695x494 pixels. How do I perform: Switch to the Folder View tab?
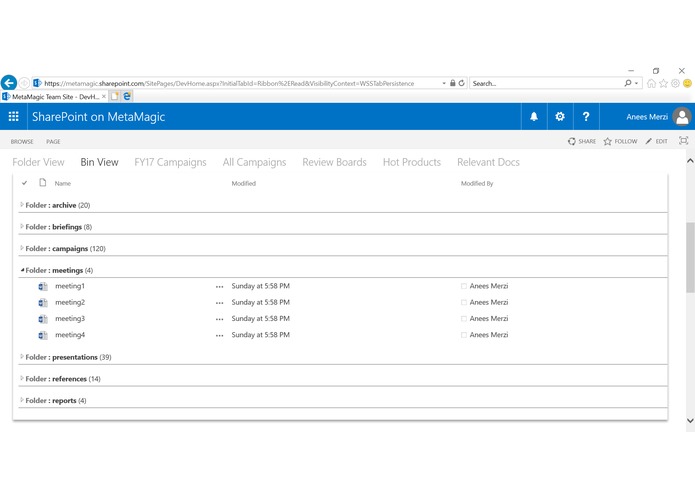[38, 162]
